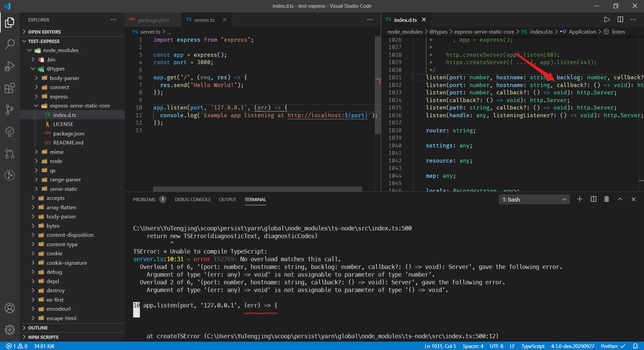
Task: Open the Search view
Action: (x=10, y=44)
